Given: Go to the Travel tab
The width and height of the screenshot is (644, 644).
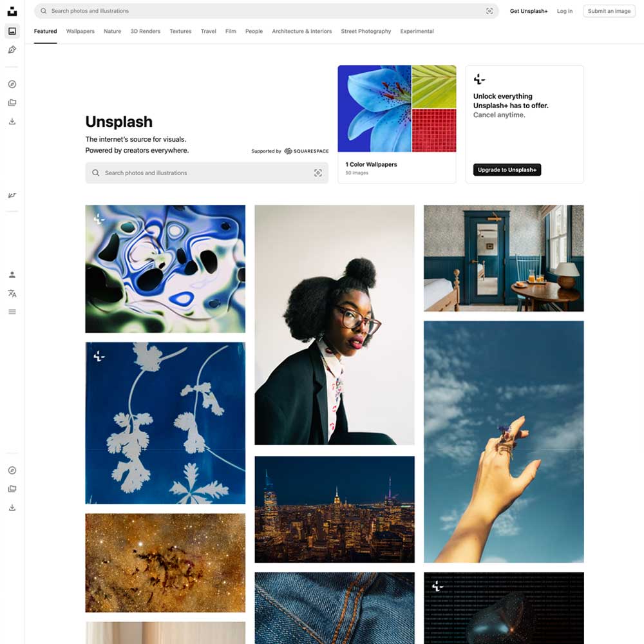Looking at the screenshot, I should pyautogui.click(x=208, y=31).
